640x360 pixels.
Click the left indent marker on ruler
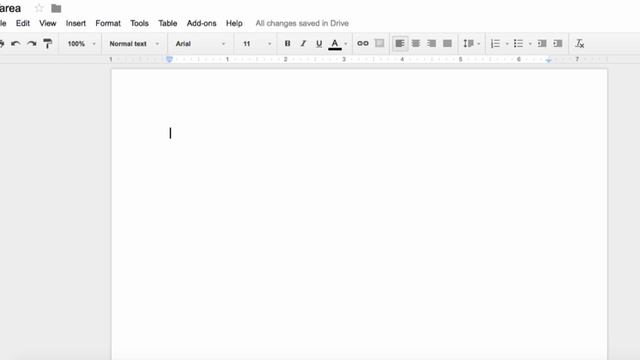169,60
